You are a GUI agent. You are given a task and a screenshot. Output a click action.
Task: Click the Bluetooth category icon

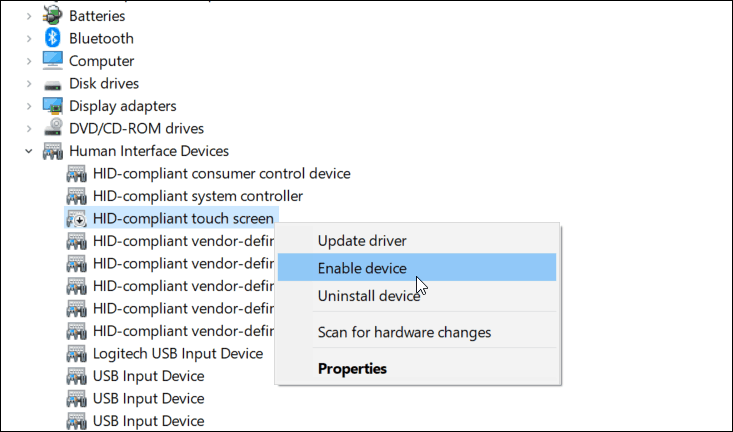point(52,38)
